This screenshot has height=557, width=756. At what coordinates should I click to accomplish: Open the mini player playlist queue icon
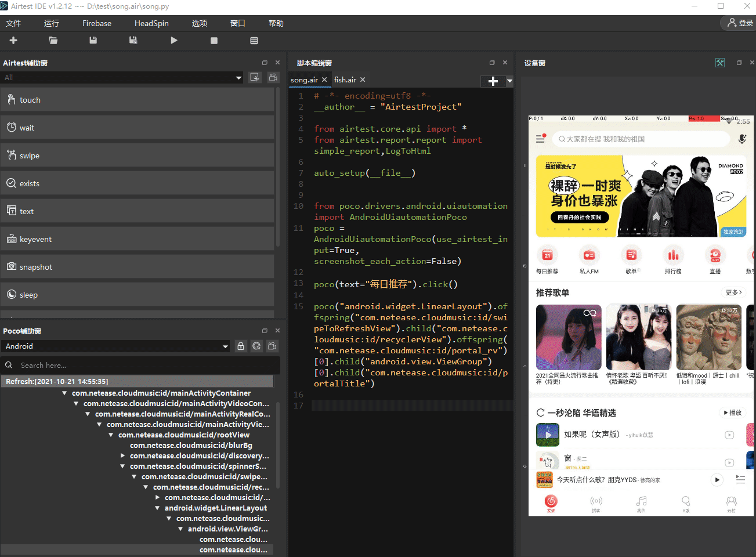(740, 480)
